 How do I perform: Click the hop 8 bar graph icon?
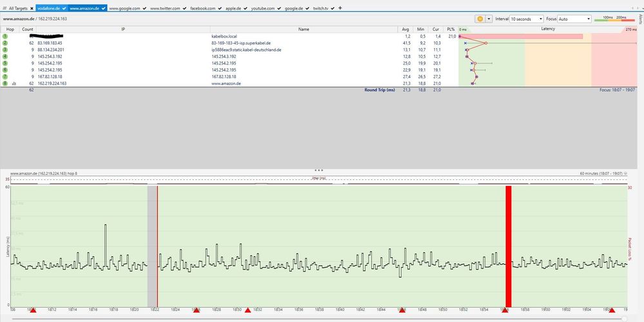[14, 83]
